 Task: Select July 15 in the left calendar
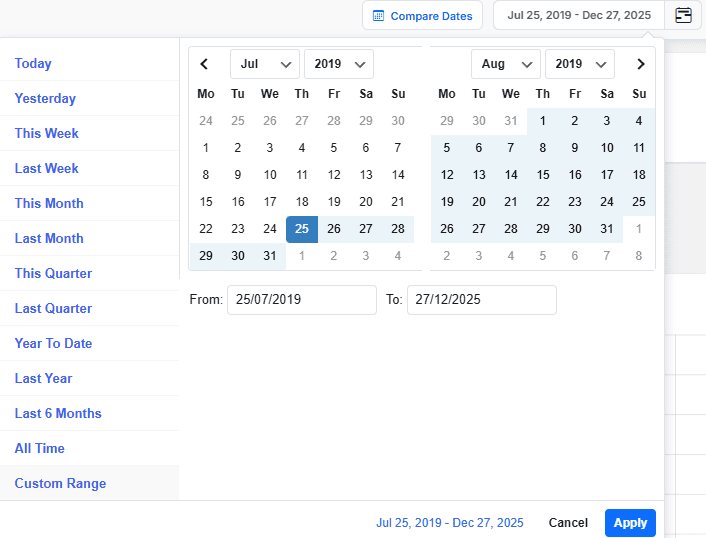click(206, 202)
